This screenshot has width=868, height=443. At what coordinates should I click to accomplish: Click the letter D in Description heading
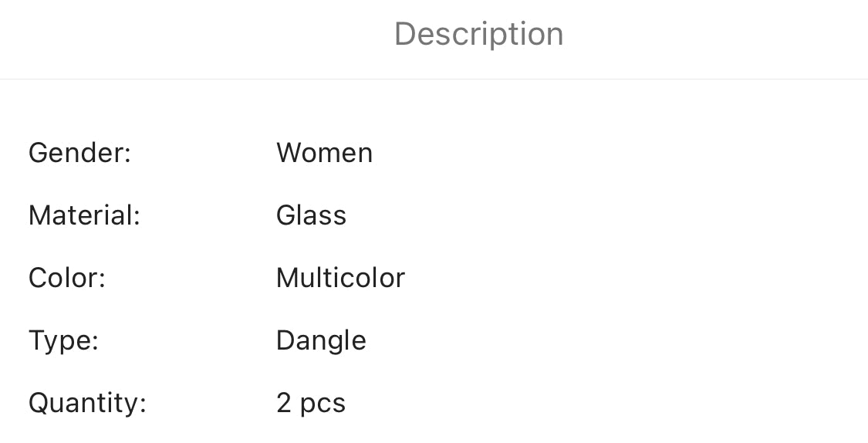coord(406,35)
